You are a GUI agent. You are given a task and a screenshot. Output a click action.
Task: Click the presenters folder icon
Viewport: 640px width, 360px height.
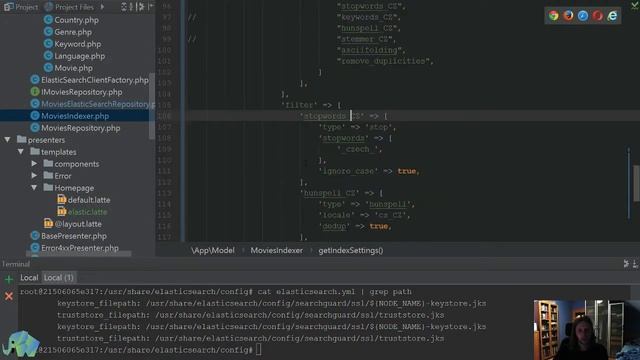(22, 140)
